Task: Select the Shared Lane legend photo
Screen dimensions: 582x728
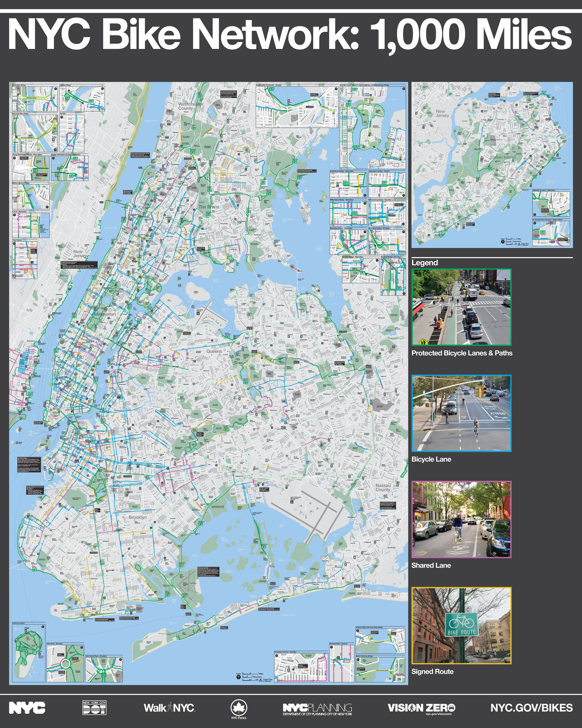Action: point(461,519)
